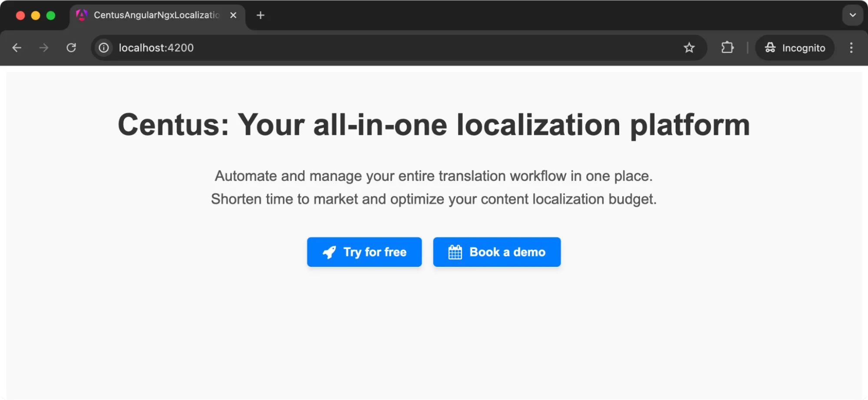Open the browser extensions icon

click(x=727, y=48)
